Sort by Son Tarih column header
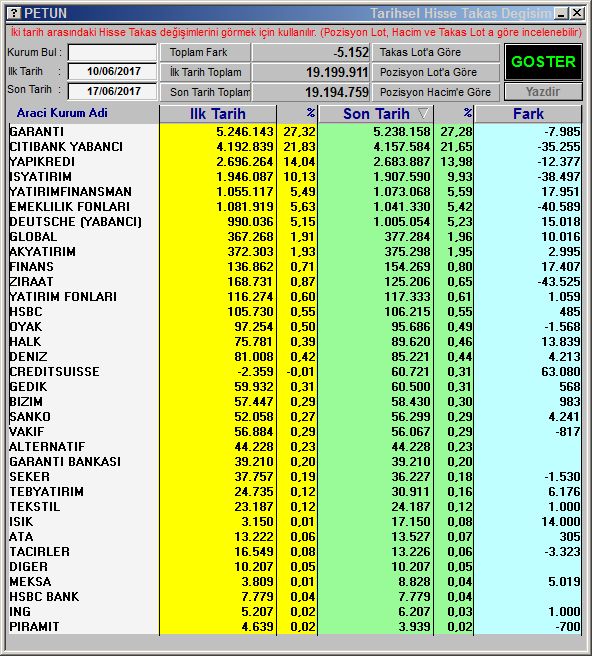 [376, 114]
